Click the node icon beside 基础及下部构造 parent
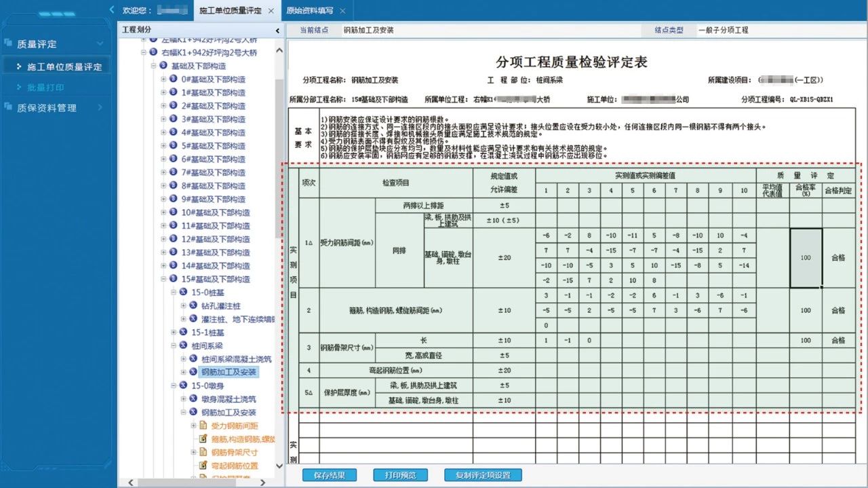The width and height of the screenshot is (868, 488). (163, 66)
